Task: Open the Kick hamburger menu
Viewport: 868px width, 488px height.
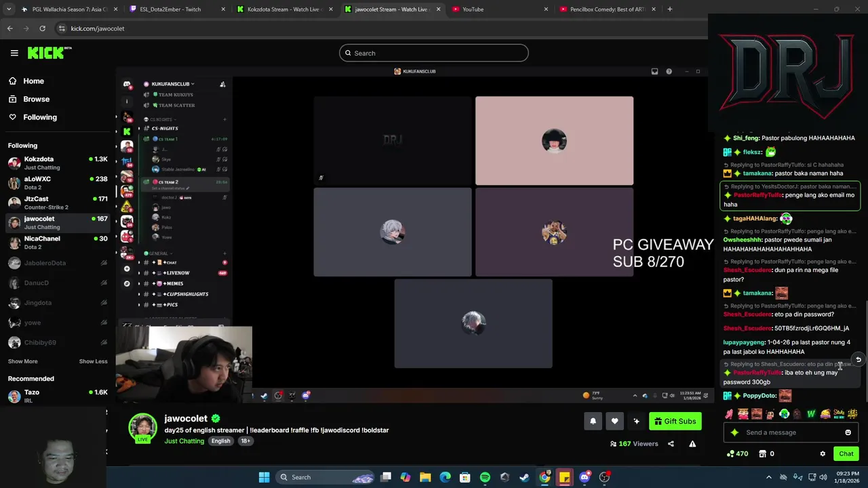Action: pos(14,53)
